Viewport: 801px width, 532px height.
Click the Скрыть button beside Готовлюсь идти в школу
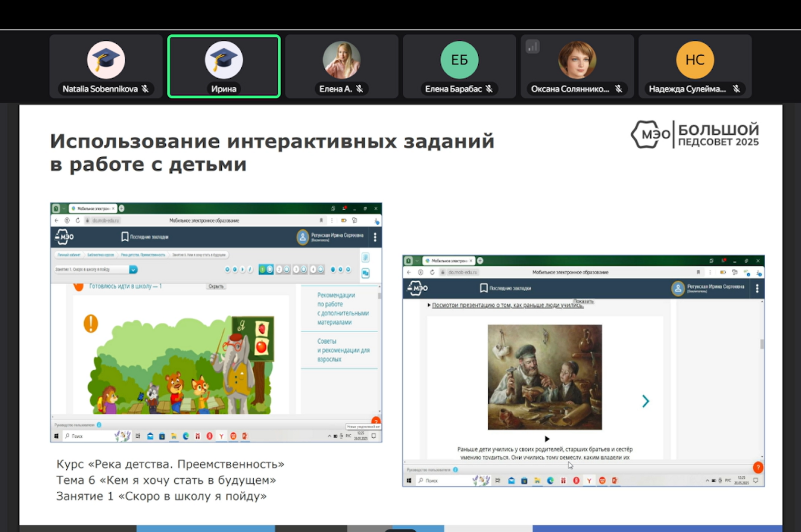tap(216, 286)
